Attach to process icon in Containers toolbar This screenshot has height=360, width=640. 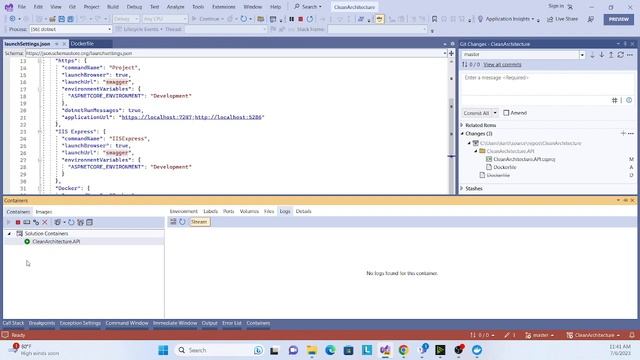pyautogui.click(x=36, y=222)
